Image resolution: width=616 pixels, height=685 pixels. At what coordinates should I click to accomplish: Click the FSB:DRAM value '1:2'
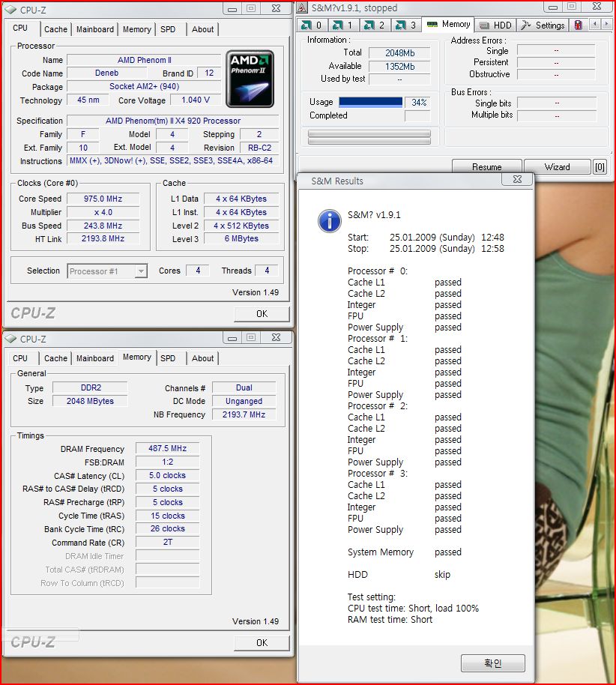(x=167, y=462)
